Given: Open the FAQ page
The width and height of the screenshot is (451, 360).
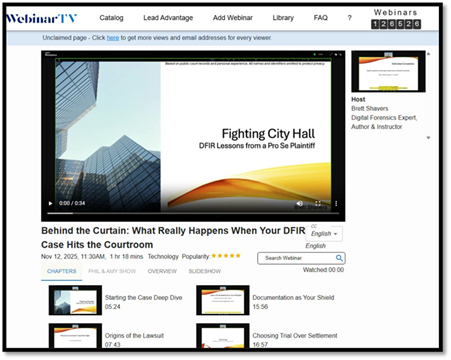Looking at the screenshot, I should point(321,18).
